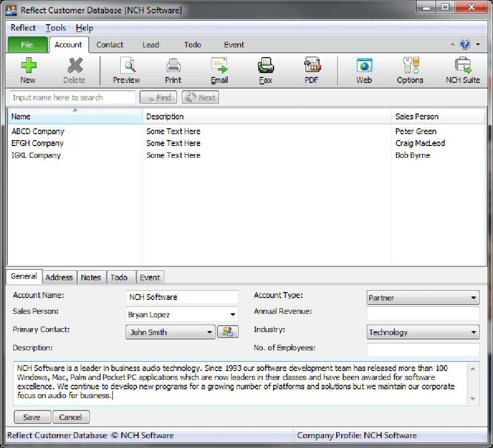Click the No. of Employees field

click(x=423, y=349)
